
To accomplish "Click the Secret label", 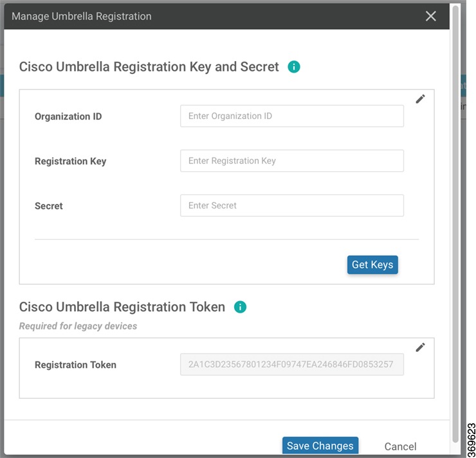I will click(x=49, y=206).
